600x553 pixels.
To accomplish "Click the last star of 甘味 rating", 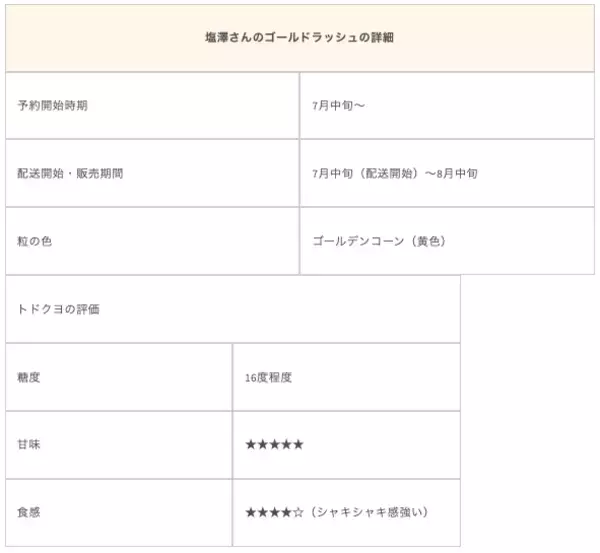I will pyautogui.click(x=298, y=444).
